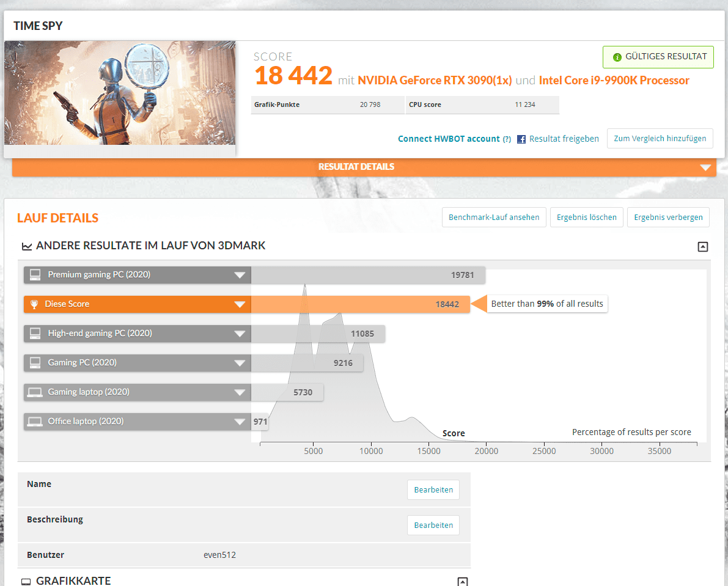Click the Facebook share icon
Image resolution: width=728 pixels, height=586 pixels.
pos(521,139)
